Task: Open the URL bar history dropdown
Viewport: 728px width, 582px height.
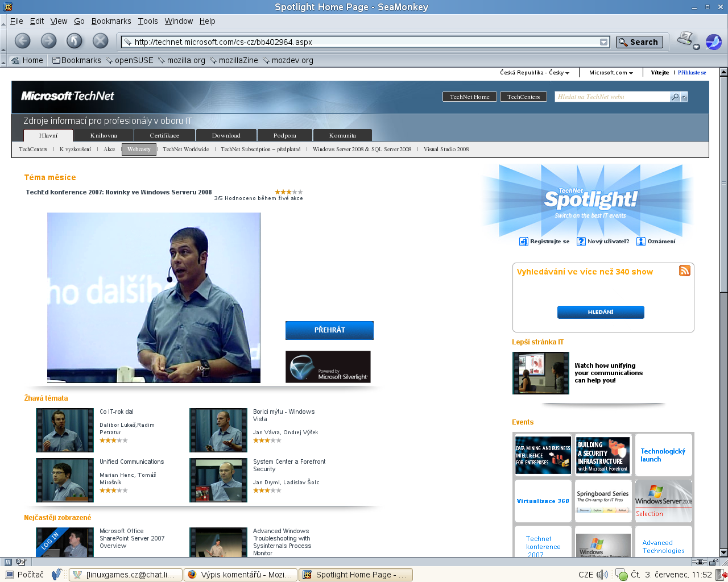Action: click(604, 42)
